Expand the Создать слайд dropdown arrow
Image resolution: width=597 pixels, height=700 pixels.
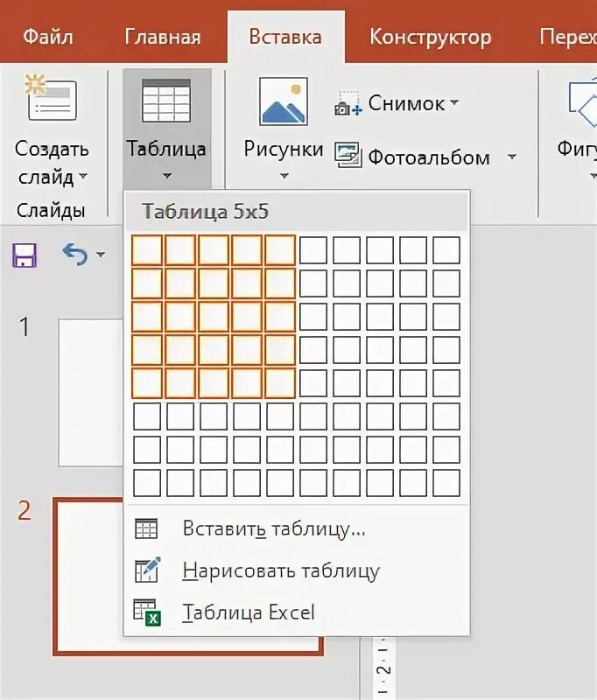tap(83, 177)
